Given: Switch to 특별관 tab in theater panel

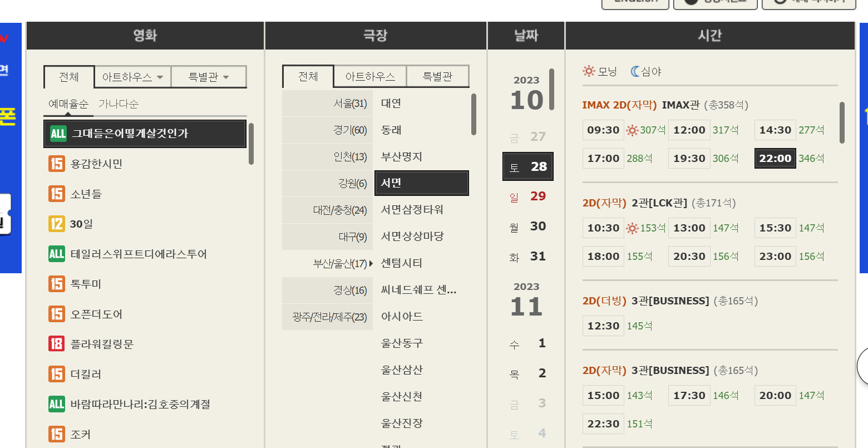Looking at the screenshot, I should [438, 77].
